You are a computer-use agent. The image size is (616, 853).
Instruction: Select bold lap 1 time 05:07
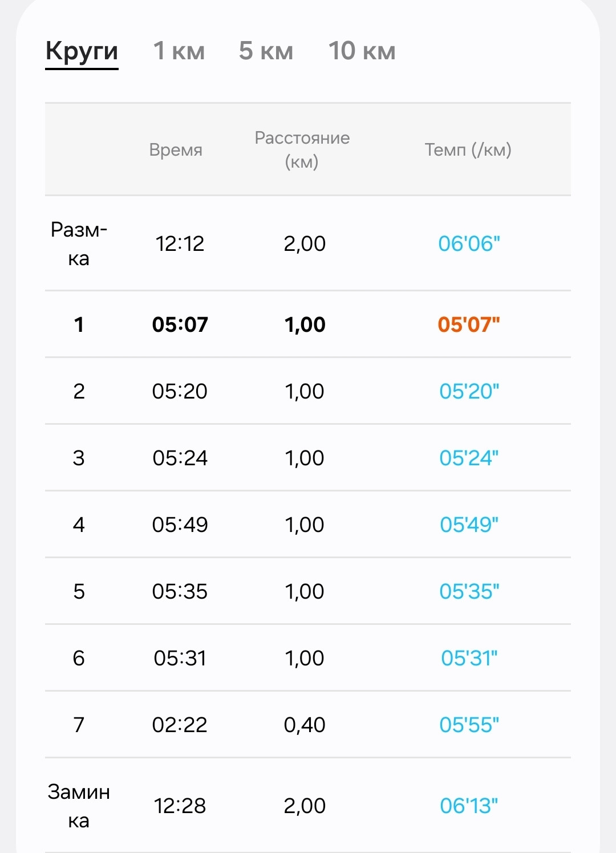(180, 324)
